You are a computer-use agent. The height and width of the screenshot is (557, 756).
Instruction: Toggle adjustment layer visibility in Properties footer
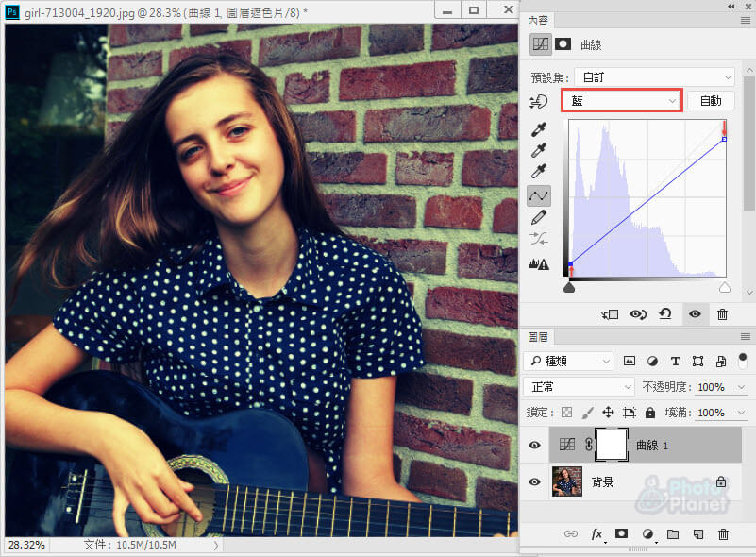tap(695, 314)
